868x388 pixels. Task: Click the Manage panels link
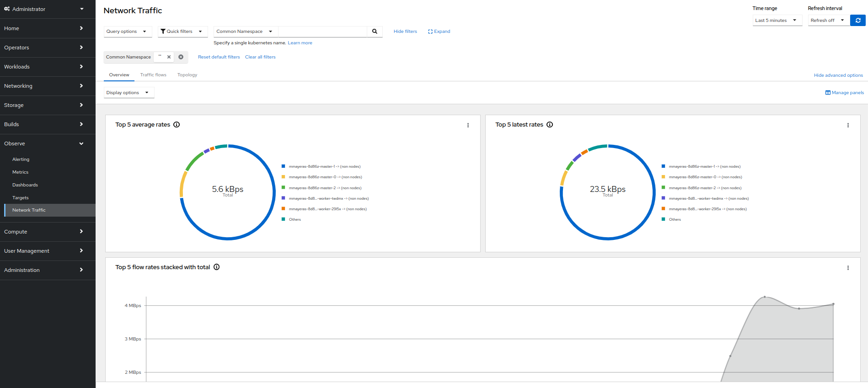pyautogui.click(x=844, y=93)
